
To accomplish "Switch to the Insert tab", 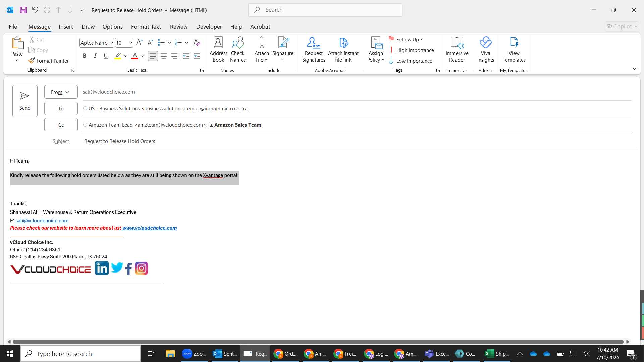I will (66, 27).
